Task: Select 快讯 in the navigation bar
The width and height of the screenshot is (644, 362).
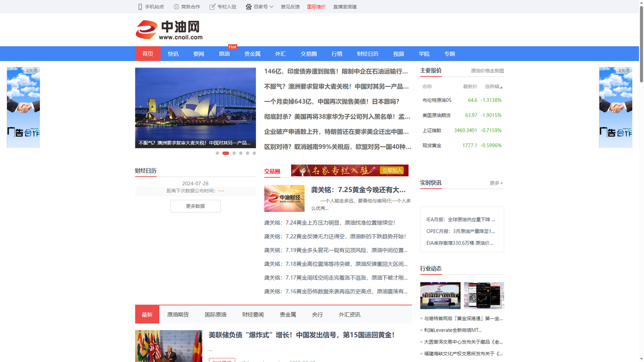Action: [x=173, y=54]
